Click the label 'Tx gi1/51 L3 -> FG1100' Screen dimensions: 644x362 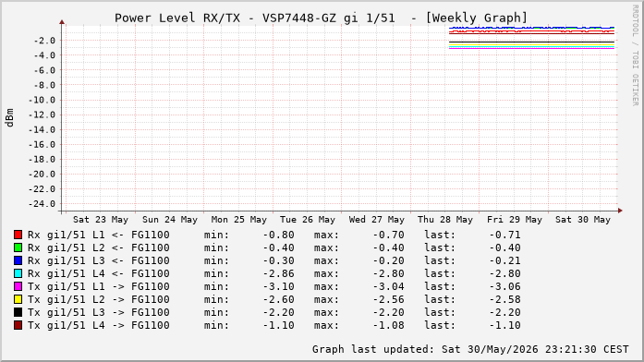tap(99, 312)
